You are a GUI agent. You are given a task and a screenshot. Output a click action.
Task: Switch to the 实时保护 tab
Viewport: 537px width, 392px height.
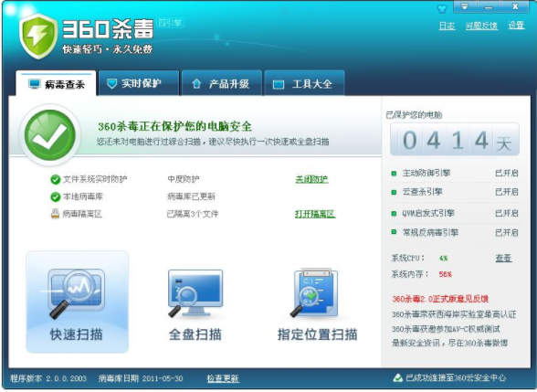pos(139,83)
